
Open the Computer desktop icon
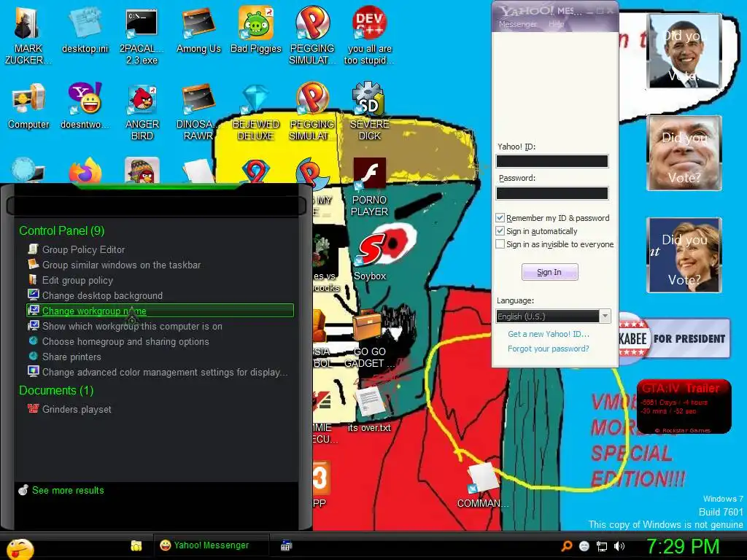[28, 106]
